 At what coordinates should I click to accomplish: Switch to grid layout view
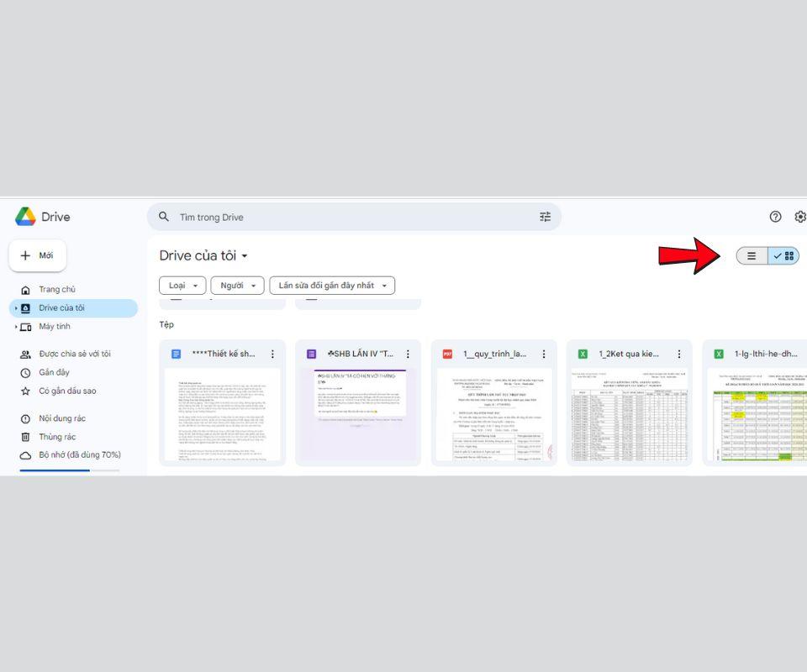[x=784, y=256]
